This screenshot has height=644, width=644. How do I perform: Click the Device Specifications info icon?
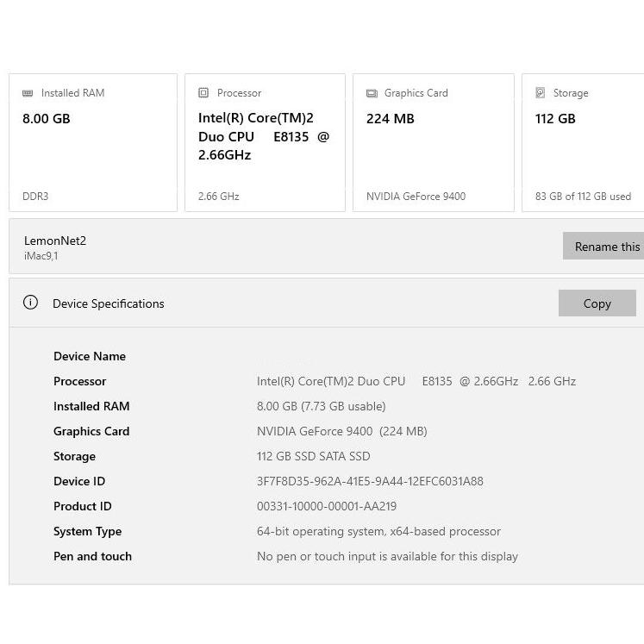[30, 303]
